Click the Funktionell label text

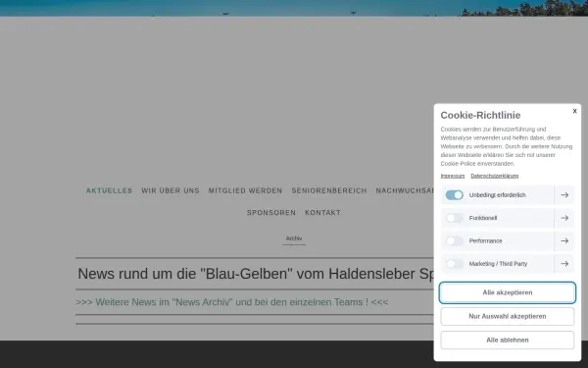pos(482,218)
